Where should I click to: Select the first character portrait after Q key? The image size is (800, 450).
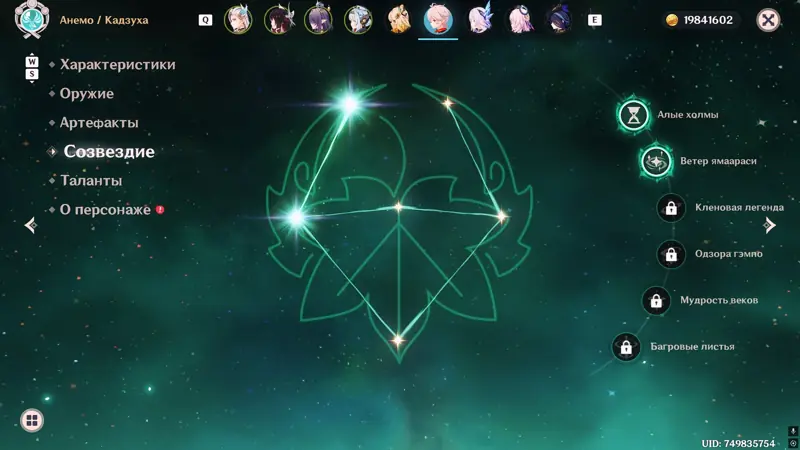coord(238,20)
